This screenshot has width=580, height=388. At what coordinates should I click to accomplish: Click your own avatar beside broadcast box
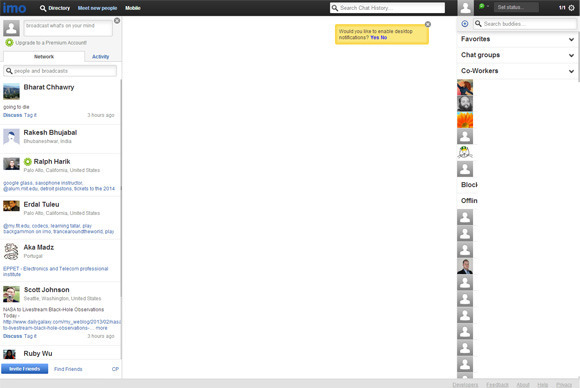(11, 28)
